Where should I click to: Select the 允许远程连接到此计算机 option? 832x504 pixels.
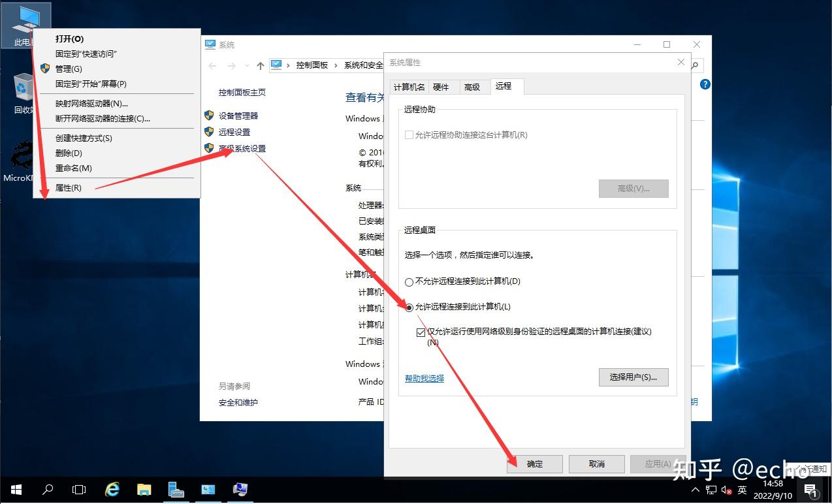coord(409,307)
